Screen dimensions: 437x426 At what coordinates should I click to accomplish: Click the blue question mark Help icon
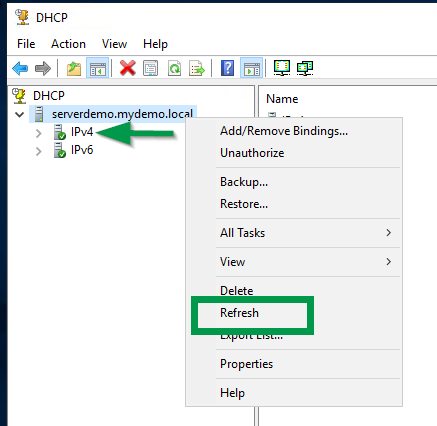point(227,68)
